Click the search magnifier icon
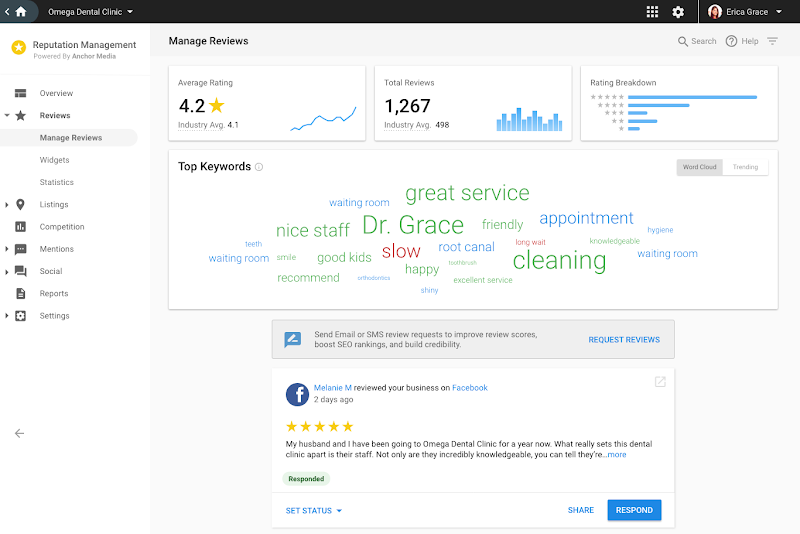The width and height of the screenshot is (800, 534). (x=683, y=41)
